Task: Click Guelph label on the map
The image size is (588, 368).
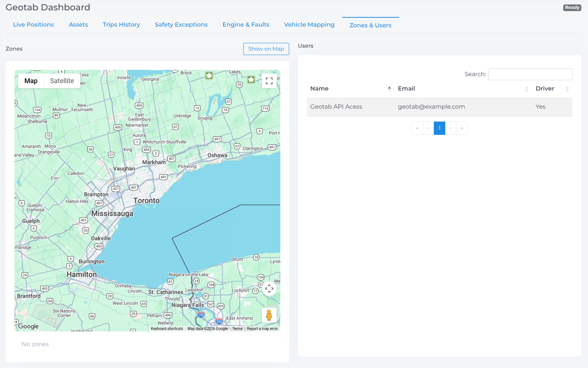Action: point(31,221)
